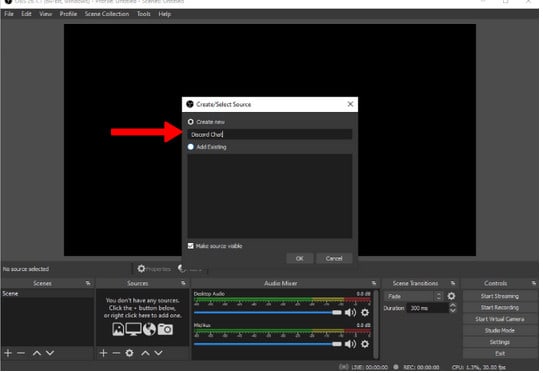Open the Profile menu
The image size is (543, 373).
[68, 14]
